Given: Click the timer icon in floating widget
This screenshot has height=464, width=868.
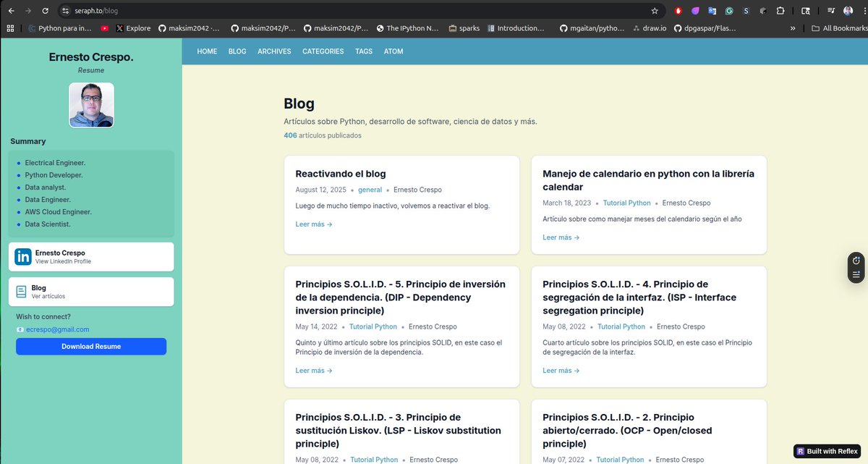Looking at the screenshot, I should [856, 261].
